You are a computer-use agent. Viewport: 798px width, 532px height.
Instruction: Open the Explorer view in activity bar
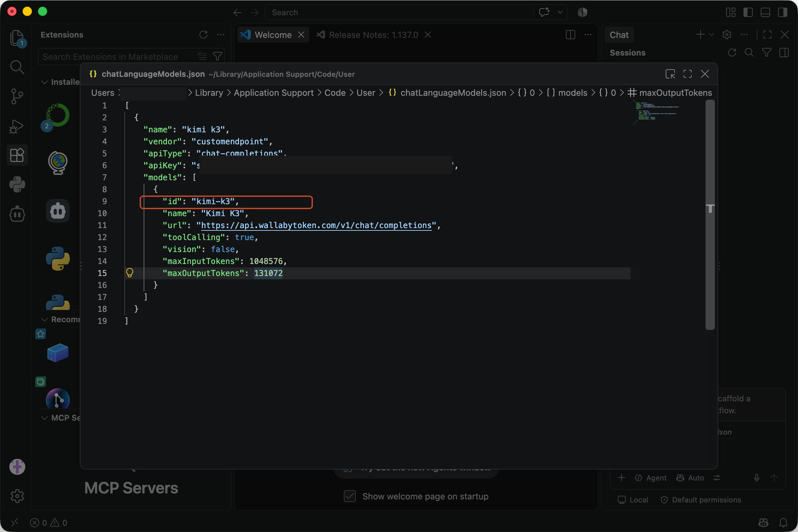[17, 38]
